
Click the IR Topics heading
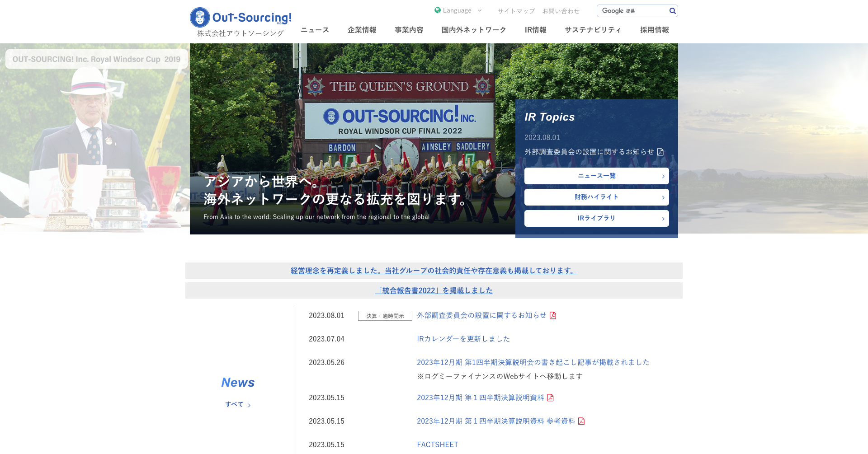550,117
